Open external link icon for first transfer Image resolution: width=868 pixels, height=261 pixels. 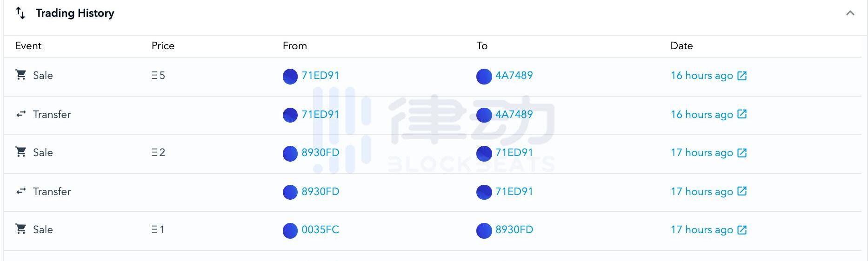pos(742,114)
